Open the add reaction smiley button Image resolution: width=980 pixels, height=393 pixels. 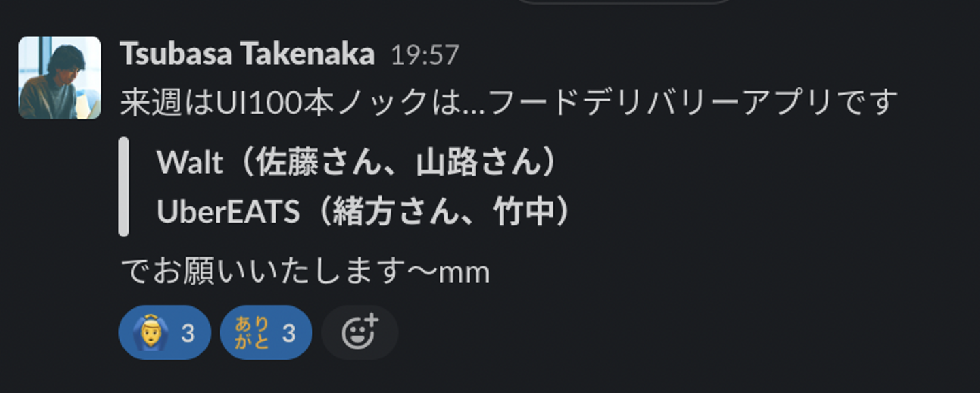[359, 332]
